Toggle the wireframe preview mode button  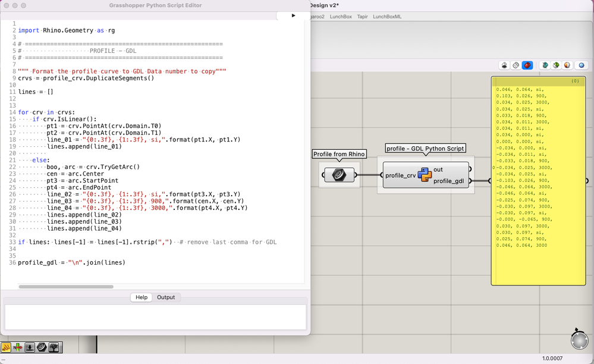pos(516,65)
